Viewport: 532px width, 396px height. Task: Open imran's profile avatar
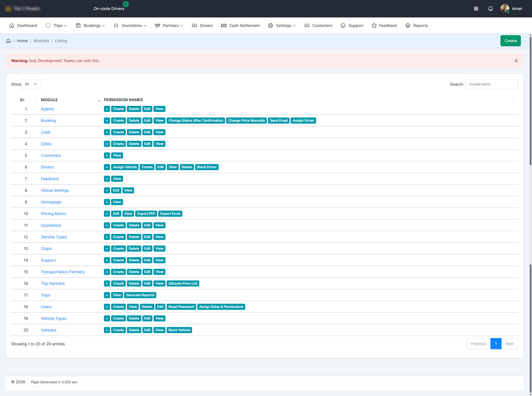(505, 9)
